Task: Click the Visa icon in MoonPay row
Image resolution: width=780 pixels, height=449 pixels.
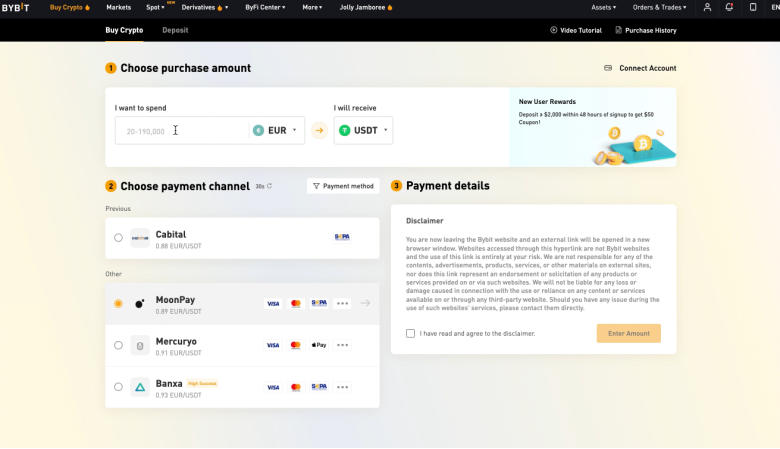Action: pos(273,303)
